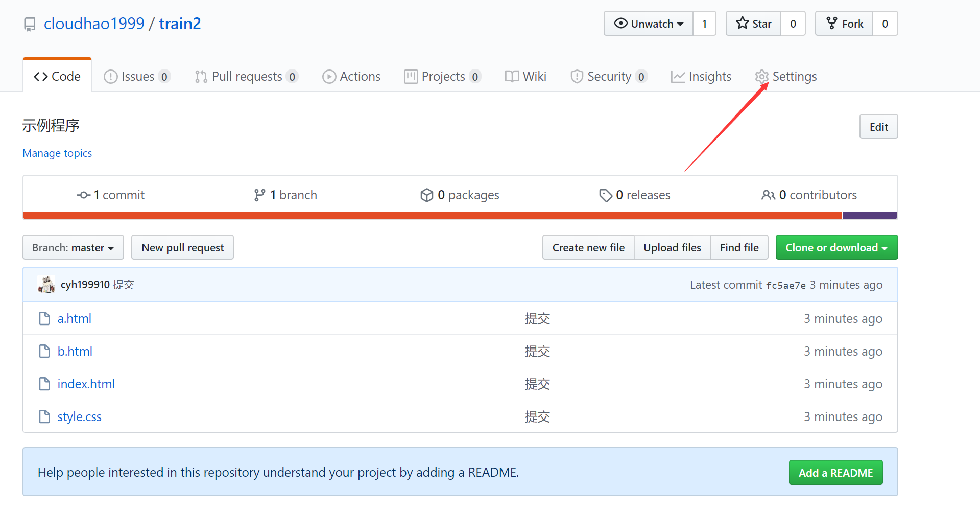
Task: Open the a.html file
Action: (x=74, y=318)
